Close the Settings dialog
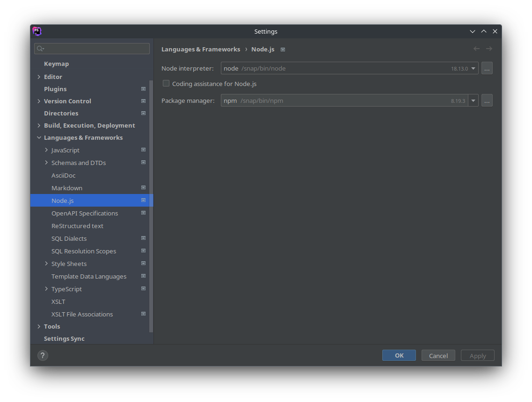Viewport: 532px width, 402px height. coord(495,31)
